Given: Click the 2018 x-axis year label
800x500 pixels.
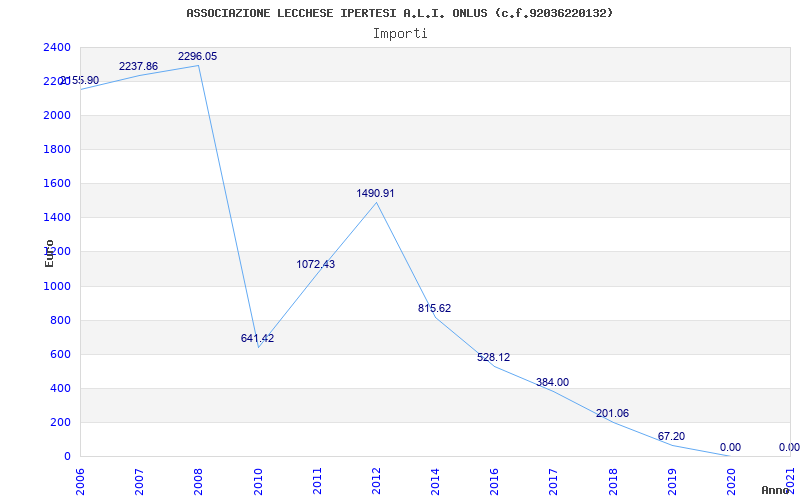Looking at the screenshot, I should 613,481.
